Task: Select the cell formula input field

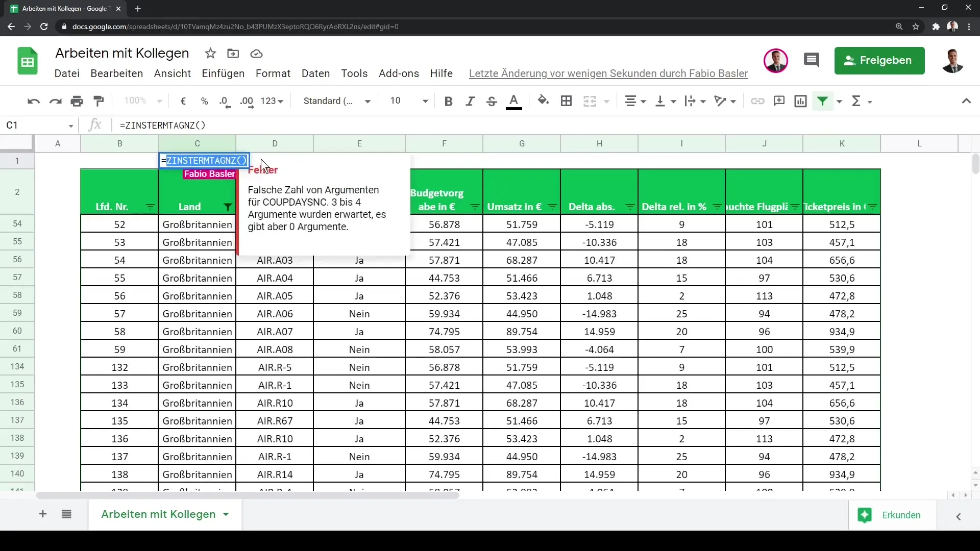Action: pyautogui.click(x=524, y=125)
